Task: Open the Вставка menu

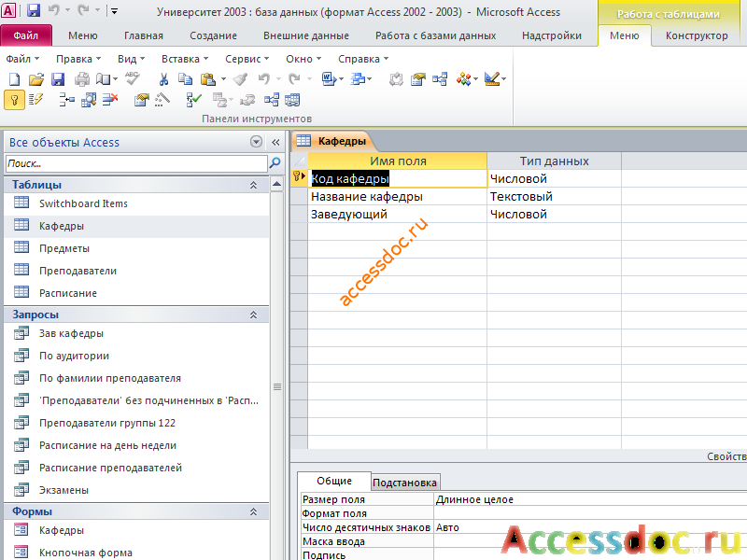Action: pyautogui.click(x=185, y=59)
